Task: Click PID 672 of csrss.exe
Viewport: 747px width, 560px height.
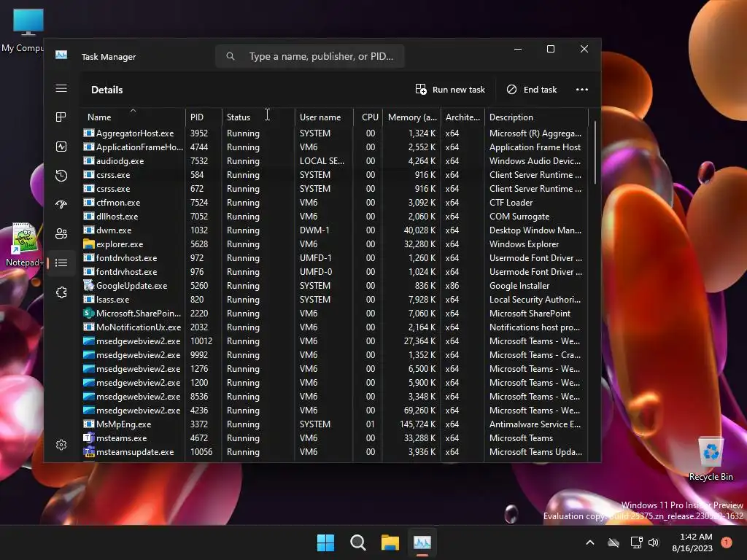Action: 197,189
